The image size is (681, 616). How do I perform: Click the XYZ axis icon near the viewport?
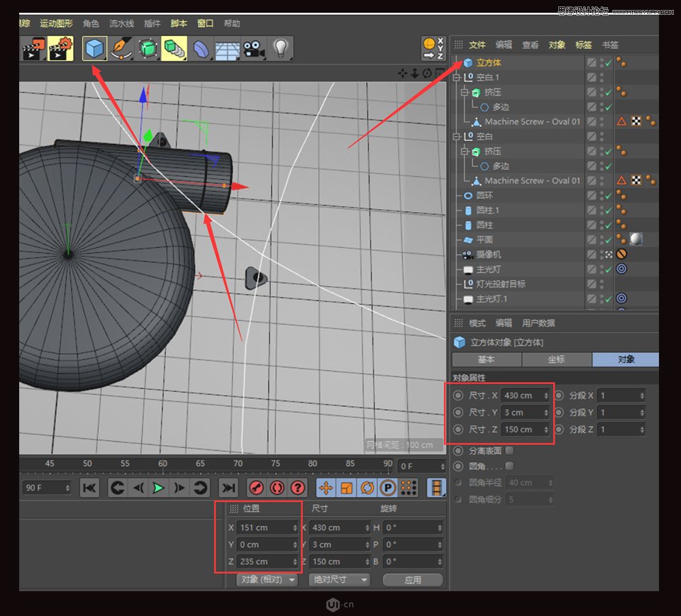coord(433,48)
